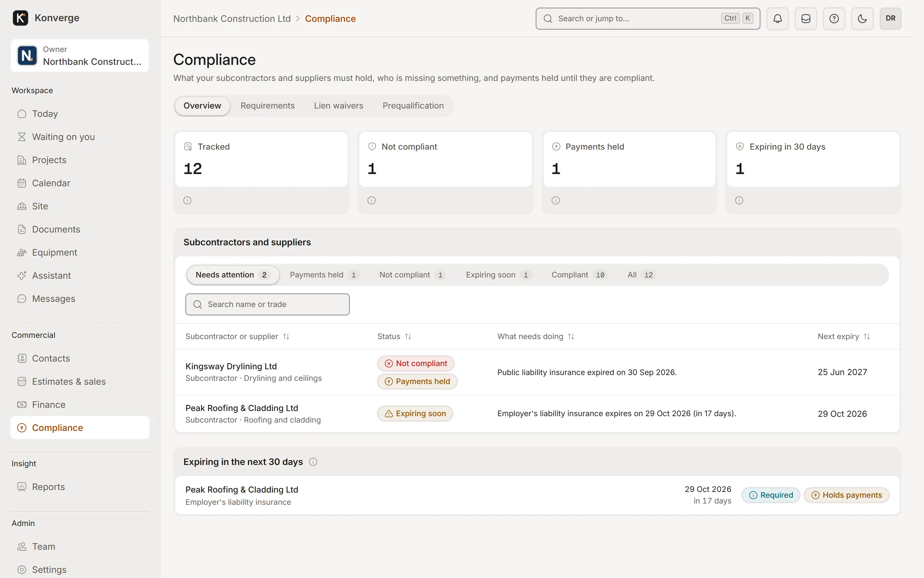Click the Konverge logo icon
The height and width of the screenshot is (578, 924).
click(x=20, y=18)
